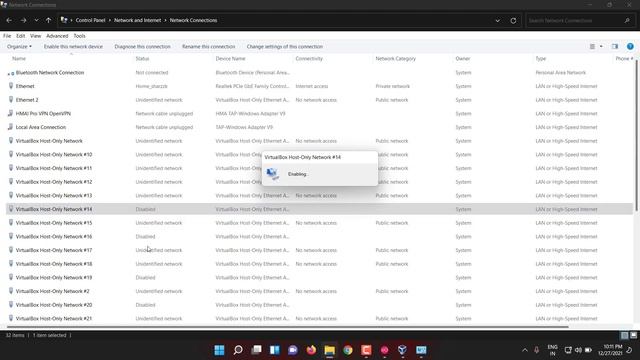Open Task View on the taskbar
Screen dimensions: 640x360
[x=256, y=350]
